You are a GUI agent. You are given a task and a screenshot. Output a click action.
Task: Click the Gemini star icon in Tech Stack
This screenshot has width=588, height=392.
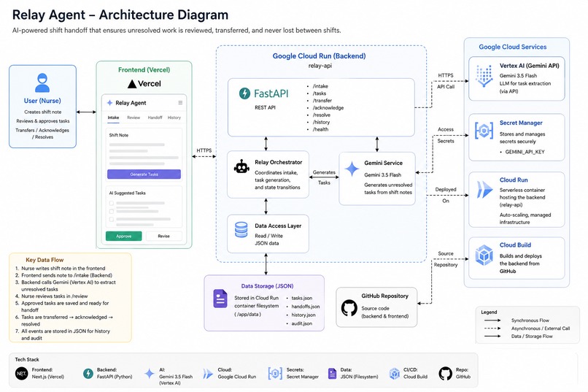pos(150,373)
